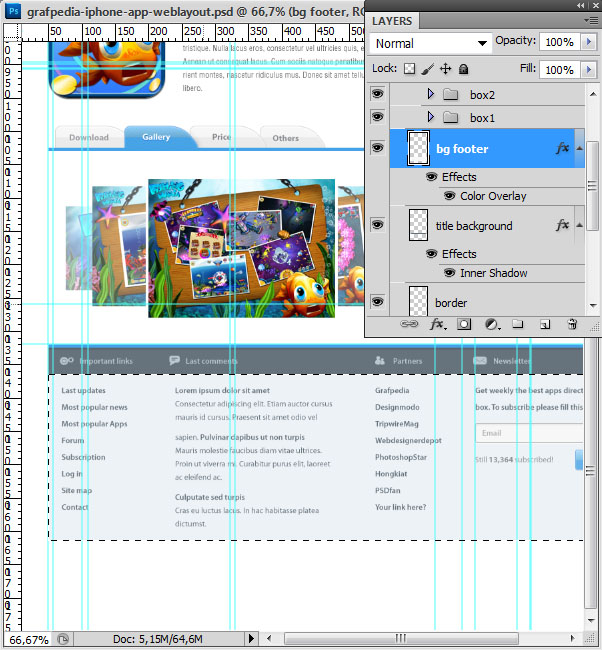Hide the title background layer
602x650 pixels.
(x=377, y=225)
